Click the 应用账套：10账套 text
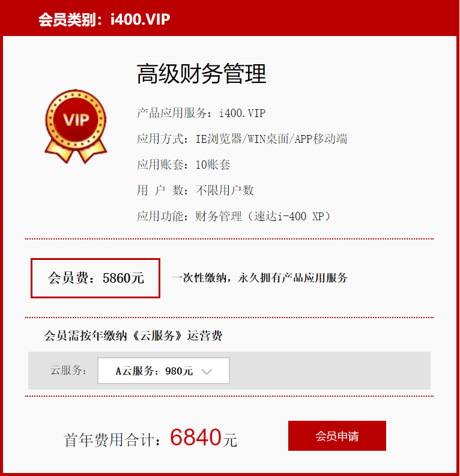The height and width of the screenshot is (476, 460). point(183,165)
